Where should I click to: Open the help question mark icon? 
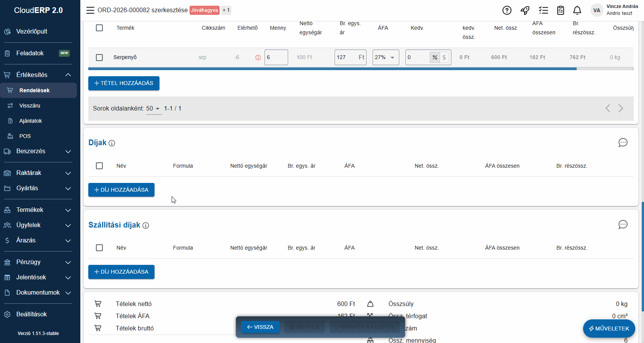pyautogui.click(x=507, y=10)
